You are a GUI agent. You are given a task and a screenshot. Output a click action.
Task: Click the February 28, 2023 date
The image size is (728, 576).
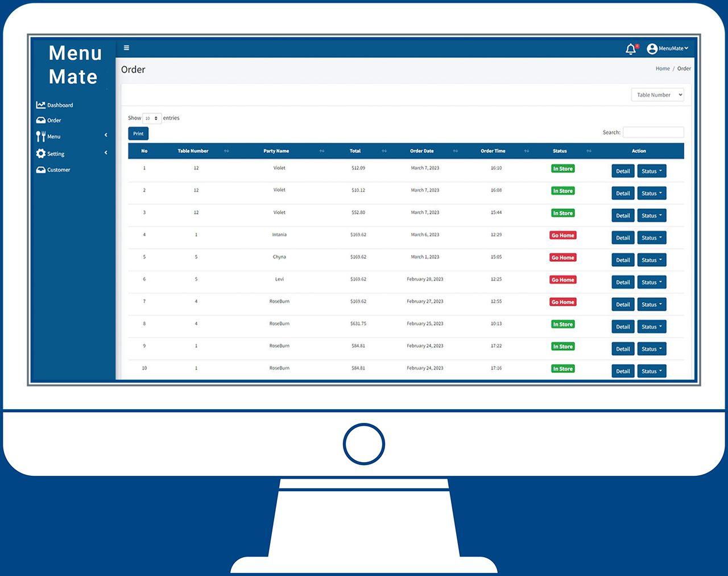pyautogui.click(x=425, y=279)
